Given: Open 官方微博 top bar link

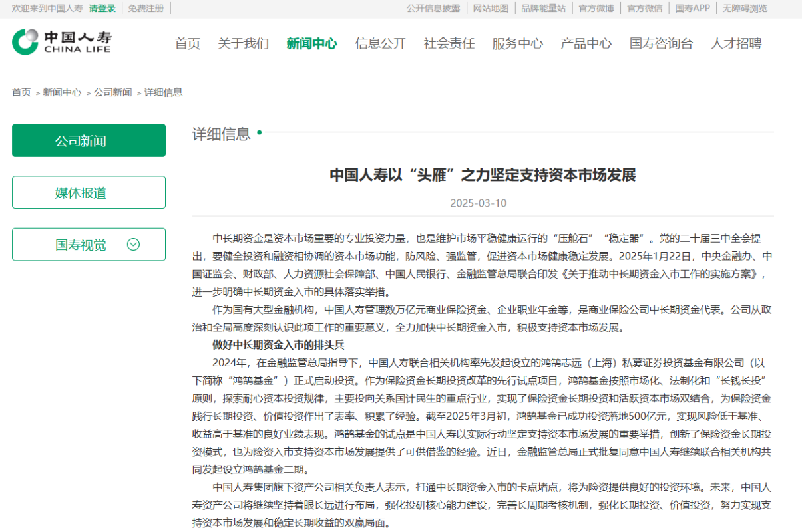Looking at the screenshot, I should click(596, 9).
